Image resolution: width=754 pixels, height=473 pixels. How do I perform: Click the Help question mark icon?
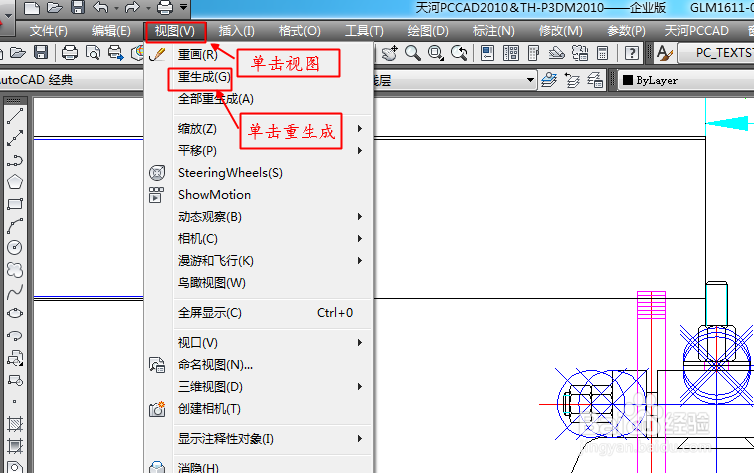tap(632, 53)
